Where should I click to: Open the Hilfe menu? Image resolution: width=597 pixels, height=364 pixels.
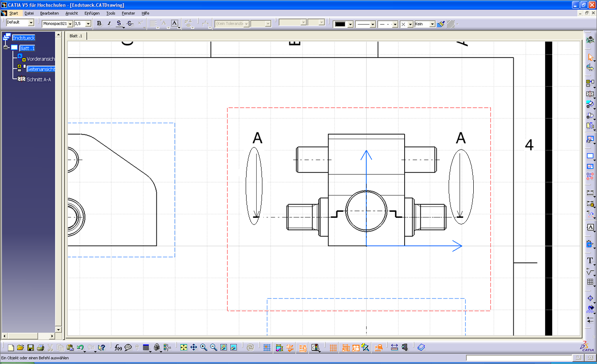(145, 13)
